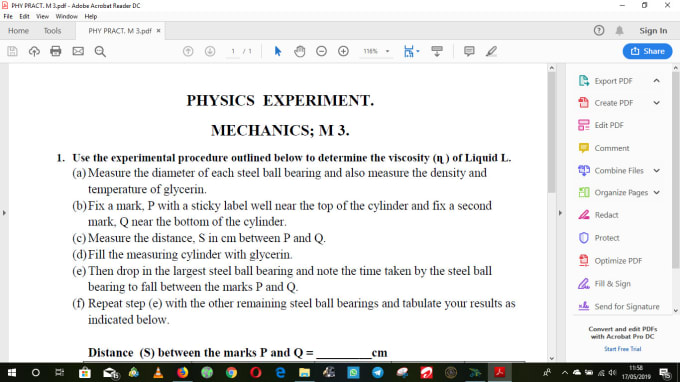Viewport: 680px width, 382px height.
Task: Expand the Combine Files chevron
Action: click(657, 170)
